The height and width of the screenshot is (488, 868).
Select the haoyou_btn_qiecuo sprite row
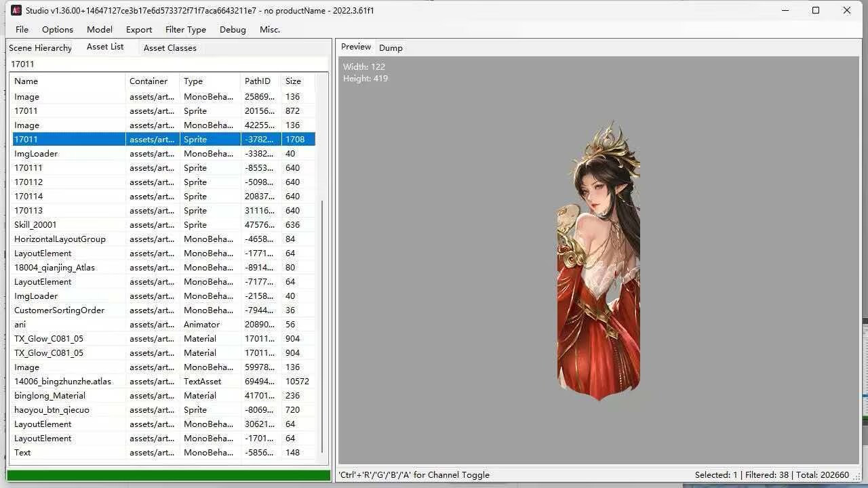163,409
